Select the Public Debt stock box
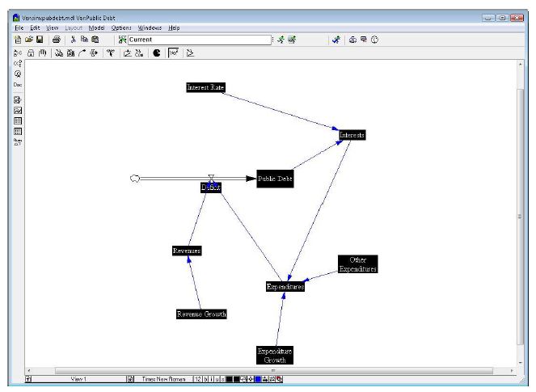This screenshot has height=392, width=536. [275, 179]
